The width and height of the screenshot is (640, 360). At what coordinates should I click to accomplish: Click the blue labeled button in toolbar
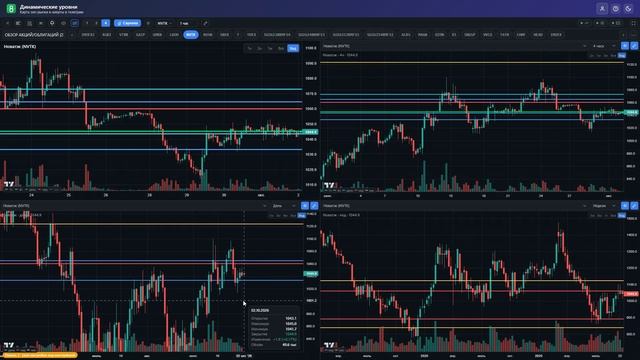[127, 23]
